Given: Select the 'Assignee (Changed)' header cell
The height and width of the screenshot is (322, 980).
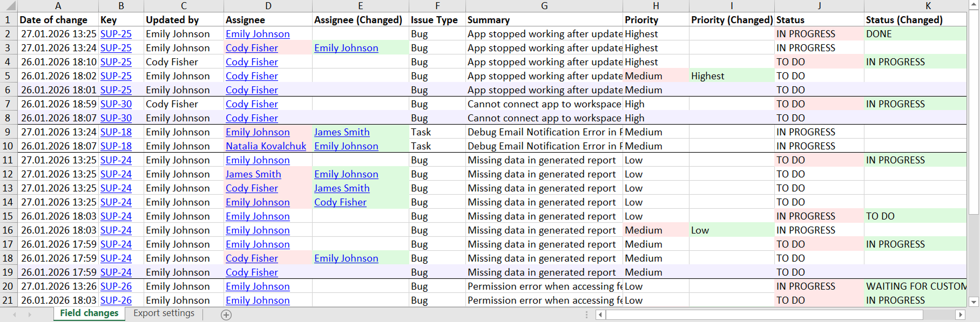Looking at the screenshot, I should click(x=360, y=20).
